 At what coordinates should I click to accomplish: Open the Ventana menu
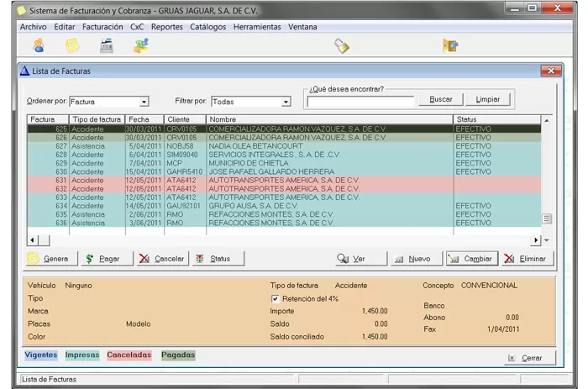coord(302,27)
